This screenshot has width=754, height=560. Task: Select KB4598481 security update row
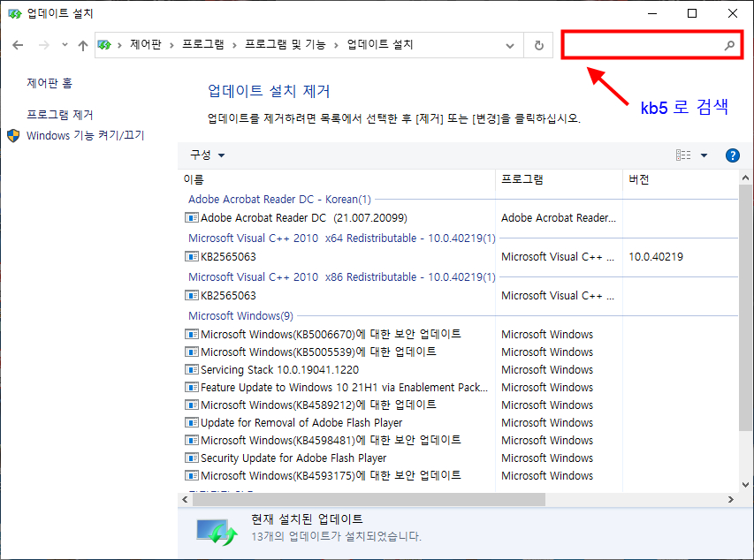tap(331, 440)
